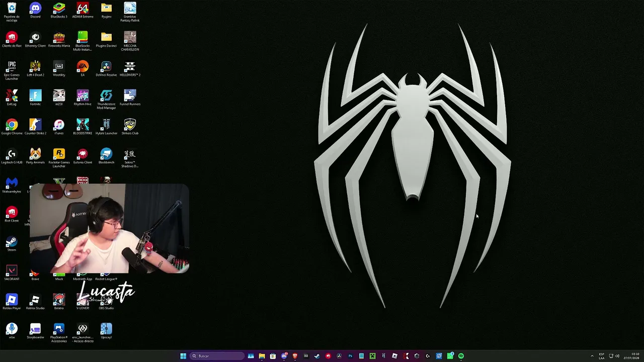Click the HELLDIVERS 2 shortcut
The width and height of the screenshot is (644, 362).
pyautogui.click(x=130, y=69)
